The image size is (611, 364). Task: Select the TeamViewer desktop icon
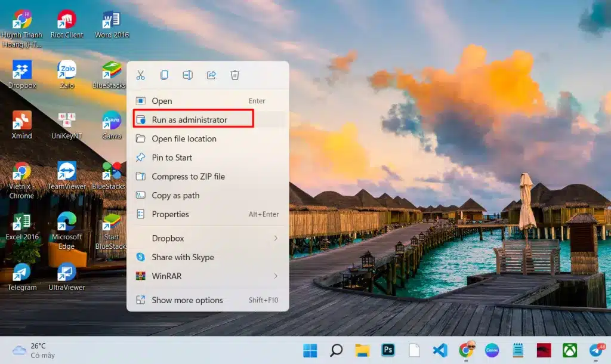tap(67, 176)
